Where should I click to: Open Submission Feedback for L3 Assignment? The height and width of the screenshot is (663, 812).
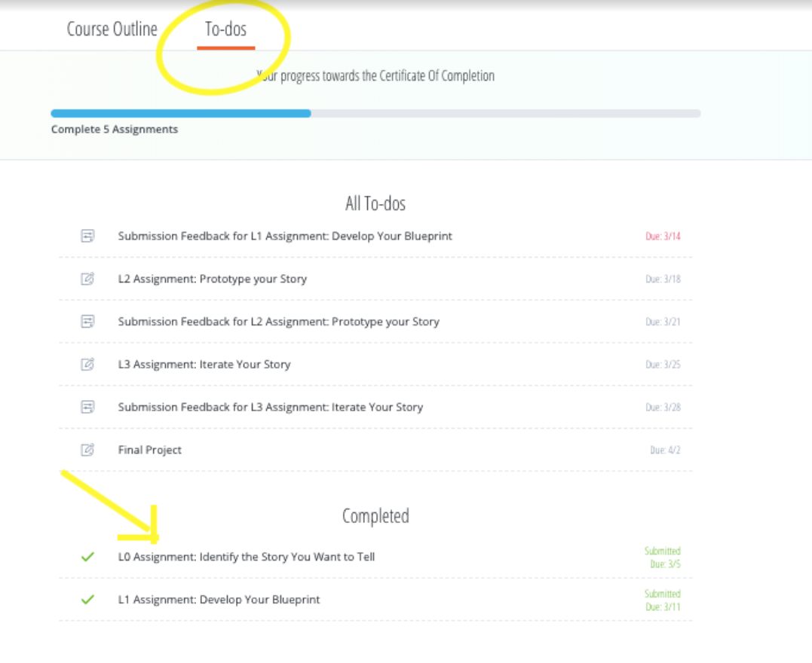coord(270,408)
